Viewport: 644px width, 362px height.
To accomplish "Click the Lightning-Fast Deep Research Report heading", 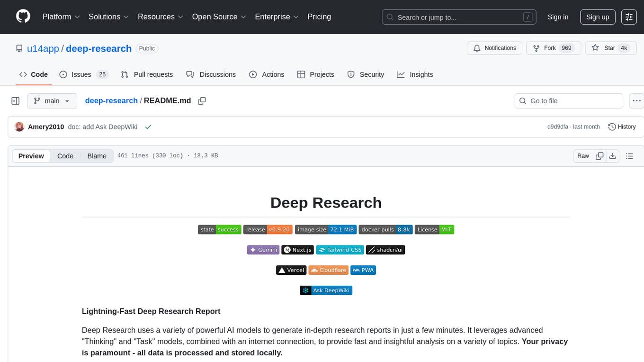I will 151,311.
